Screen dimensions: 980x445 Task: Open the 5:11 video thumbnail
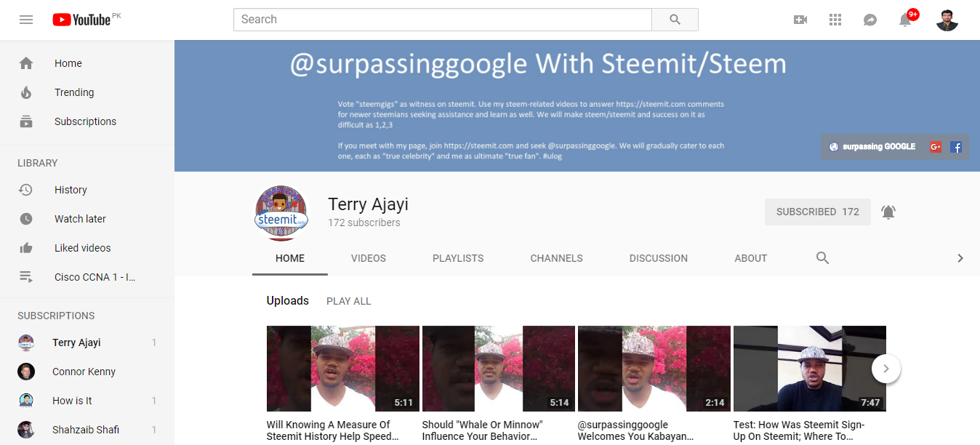pos(343,369)
